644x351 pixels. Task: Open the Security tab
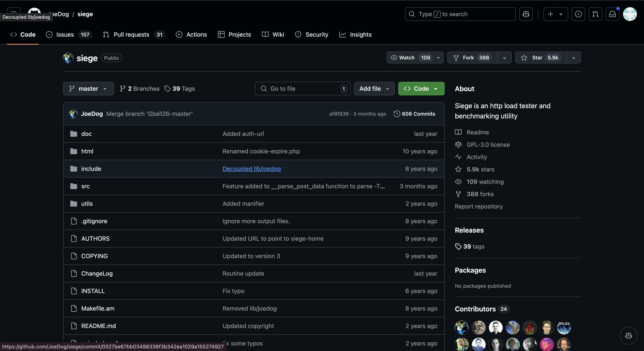tap(312, 35)
